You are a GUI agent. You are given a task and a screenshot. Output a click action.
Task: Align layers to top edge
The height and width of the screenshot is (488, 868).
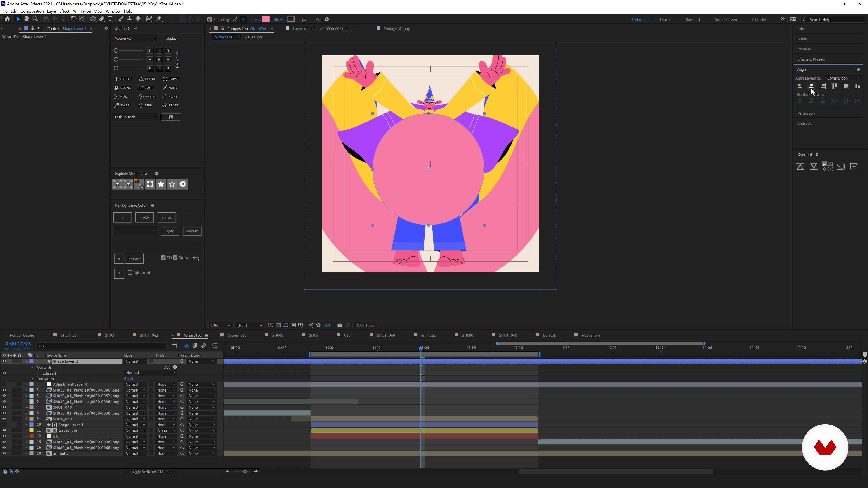(x=834, y=86)
